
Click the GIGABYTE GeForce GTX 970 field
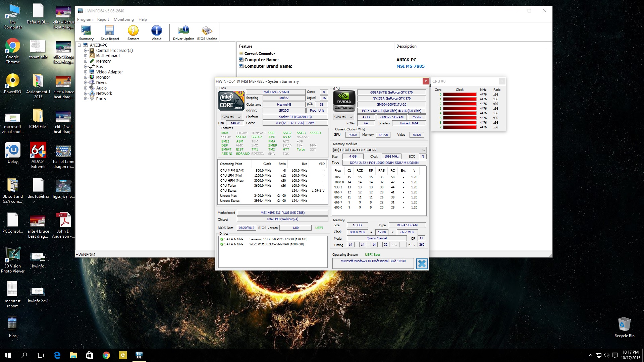[391, 93]
